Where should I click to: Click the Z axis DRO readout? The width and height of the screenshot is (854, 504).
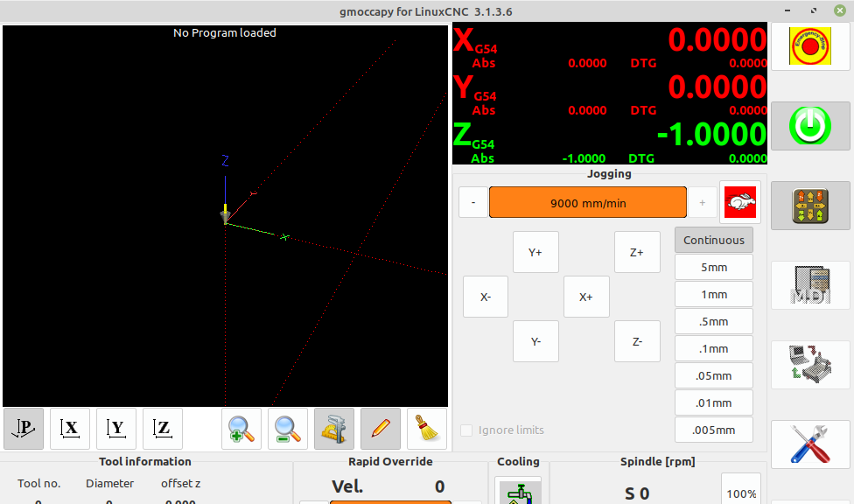pos(610,141)
